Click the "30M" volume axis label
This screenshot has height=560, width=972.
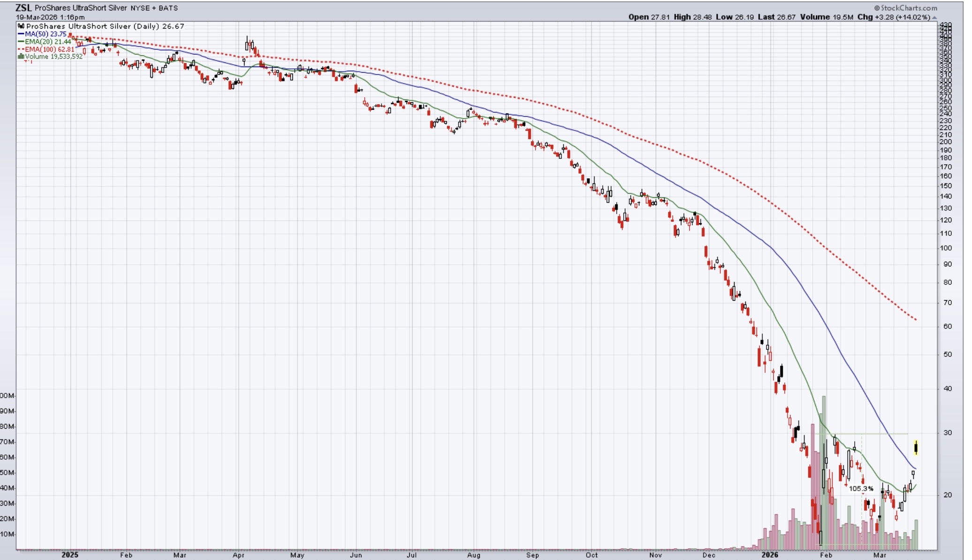tap(8, 503)
